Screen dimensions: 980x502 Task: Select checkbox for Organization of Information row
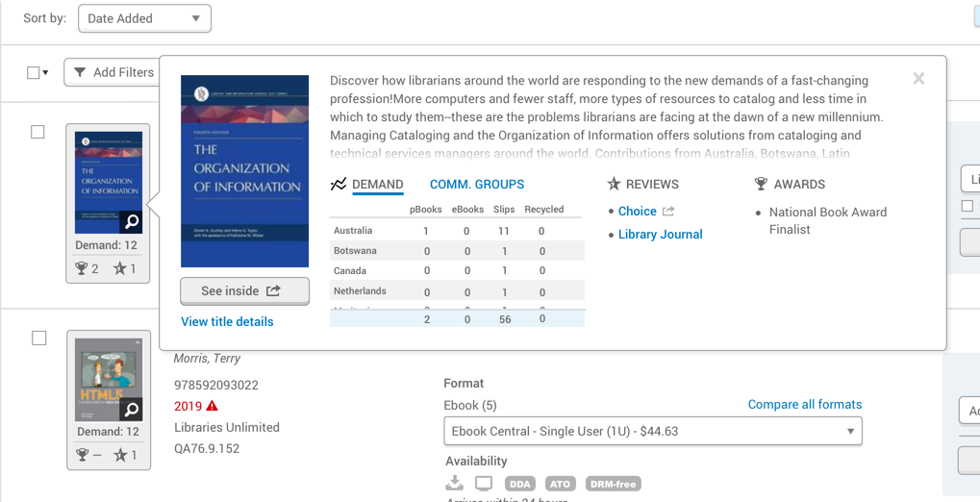(38, 132)
